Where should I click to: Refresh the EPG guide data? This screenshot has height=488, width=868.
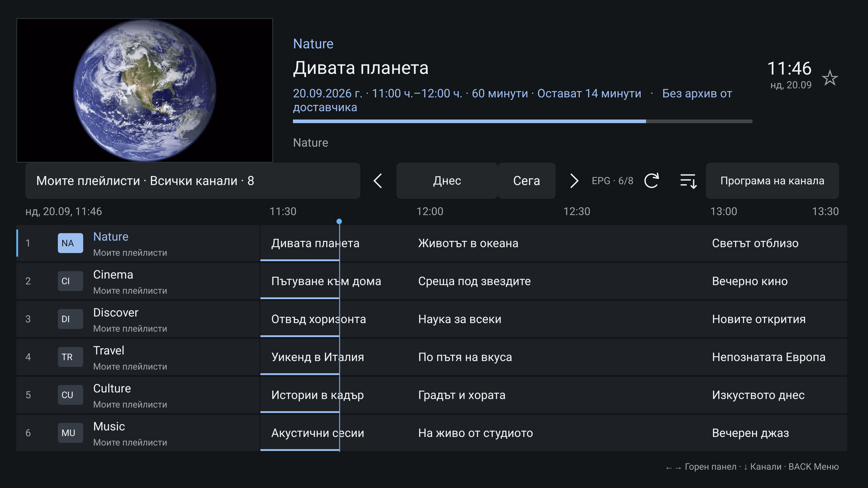(652, 181)
